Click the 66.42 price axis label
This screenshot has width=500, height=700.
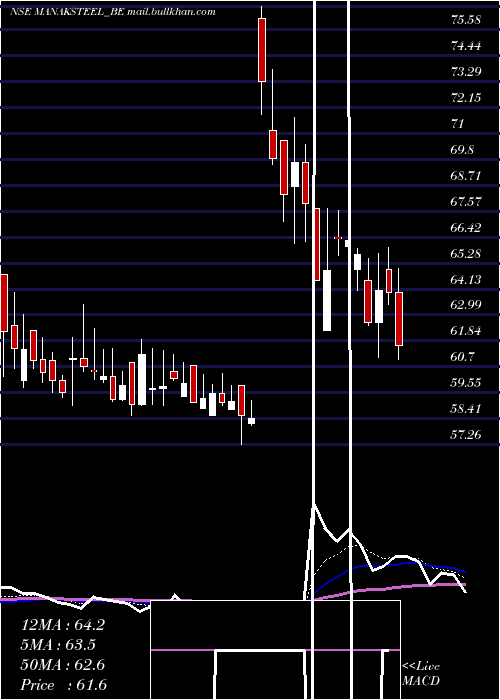point(466,227)
